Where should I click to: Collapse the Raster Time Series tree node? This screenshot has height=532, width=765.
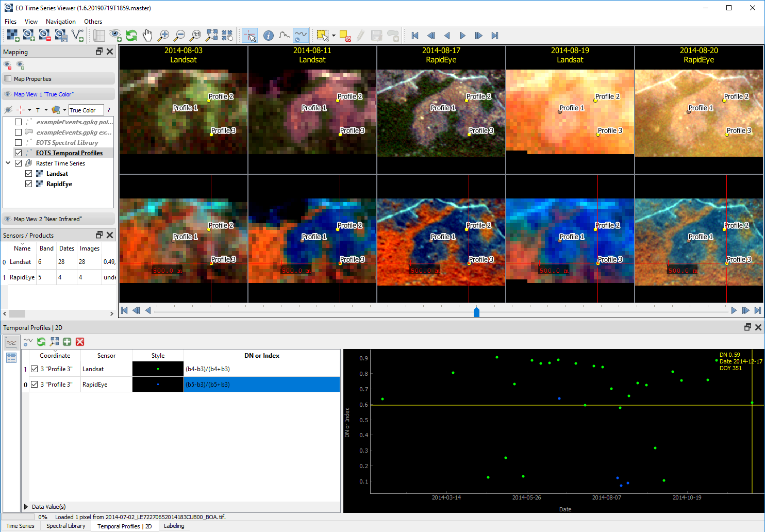point(9,163)
